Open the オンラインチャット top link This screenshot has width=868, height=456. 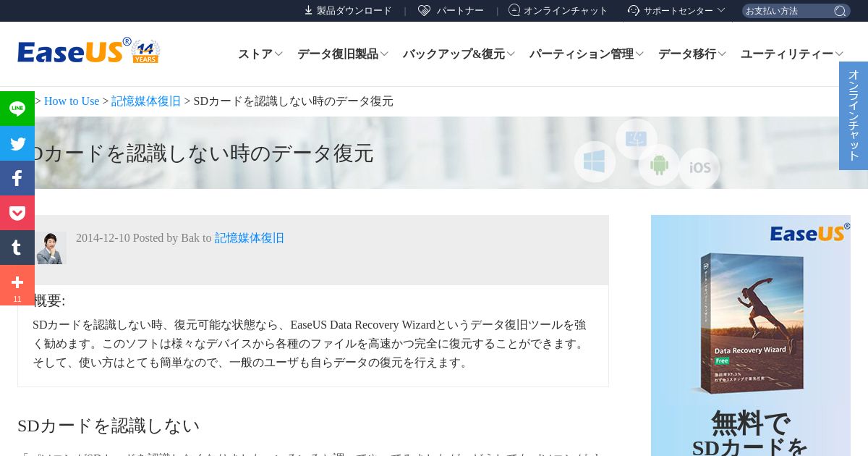[x=566, y=10]
